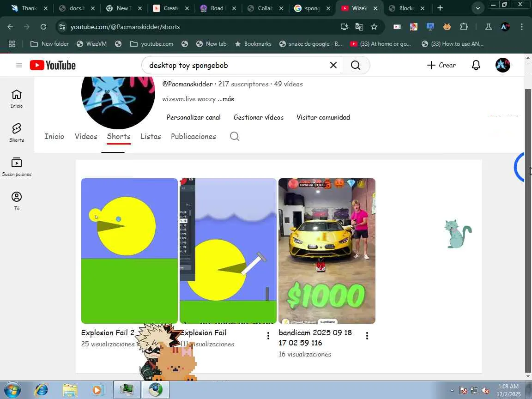This screenshot has height=399, width=532.
Task: Open the YouTube guide hamburger menu
Action: click(x=19, y=65)
